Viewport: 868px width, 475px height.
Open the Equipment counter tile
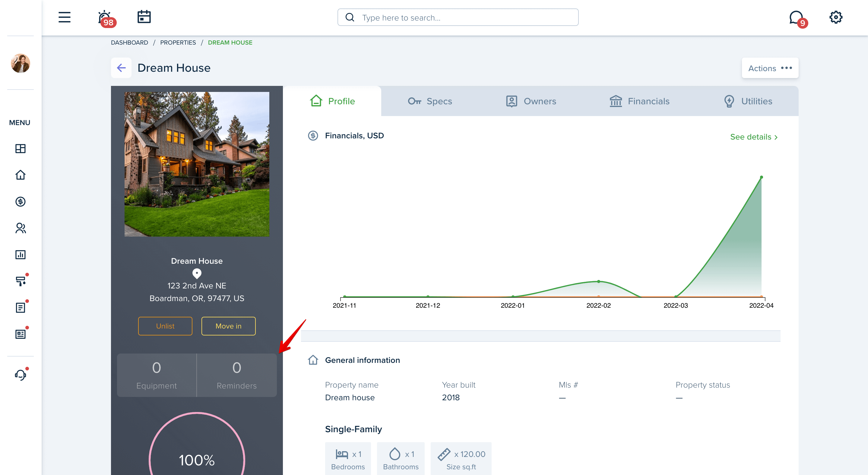pyautogui.click(x=156, y=375)
